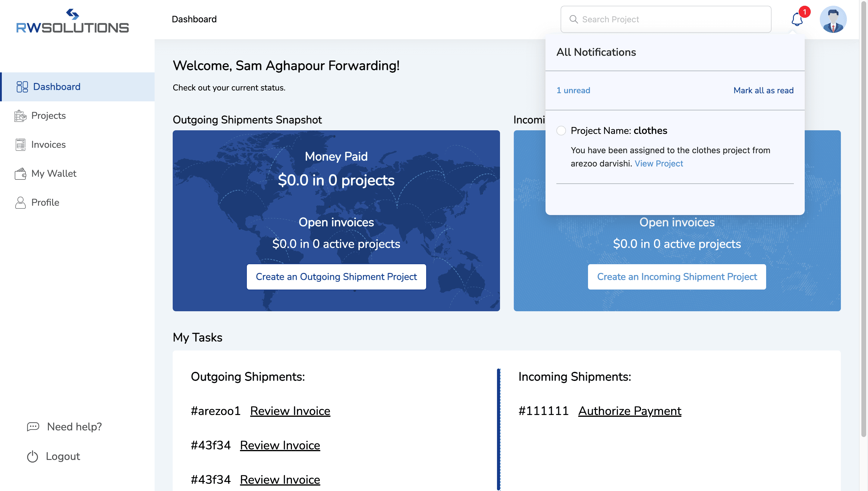The height and width of the screenshot is (491, 868).
Task: Open the Profile menu item
Action: [45, 202]
